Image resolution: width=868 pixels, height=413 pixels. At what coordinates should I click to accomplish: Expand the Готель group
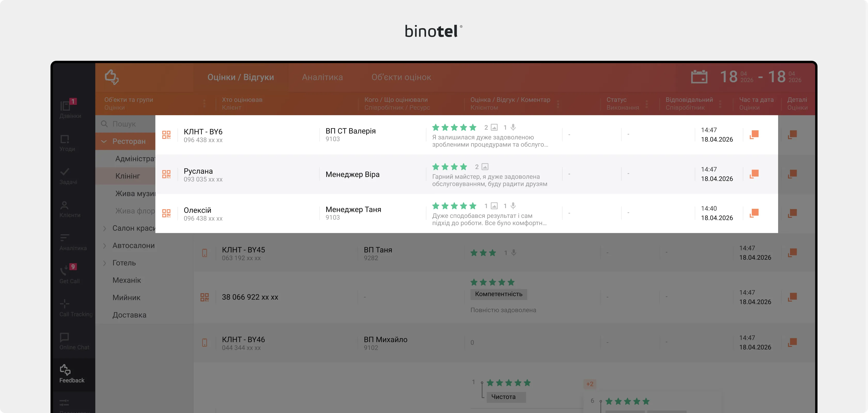(104, 263)
